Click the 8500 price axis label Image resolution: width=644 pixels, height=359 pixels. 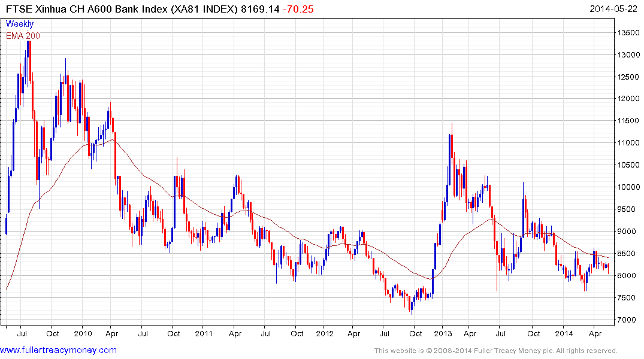coord(627,254)
